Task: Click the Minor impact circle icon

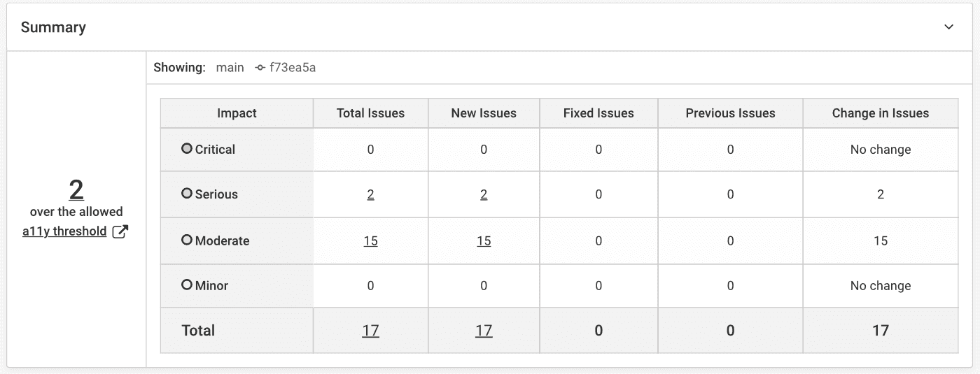Action: click(x=187, y=285)
